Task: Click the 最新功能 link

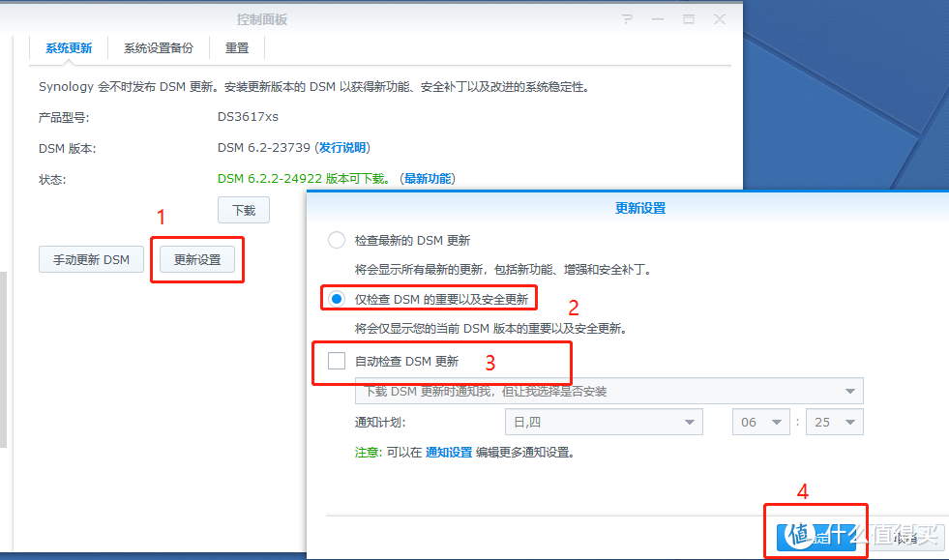Action: pyautogui.click(x=428, y=179)
